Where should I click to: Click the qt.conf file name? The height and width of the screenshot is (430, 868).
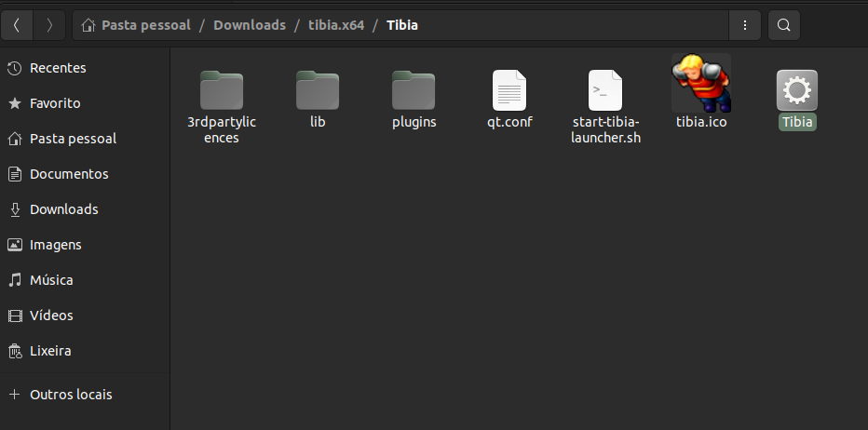coord(509,122)
